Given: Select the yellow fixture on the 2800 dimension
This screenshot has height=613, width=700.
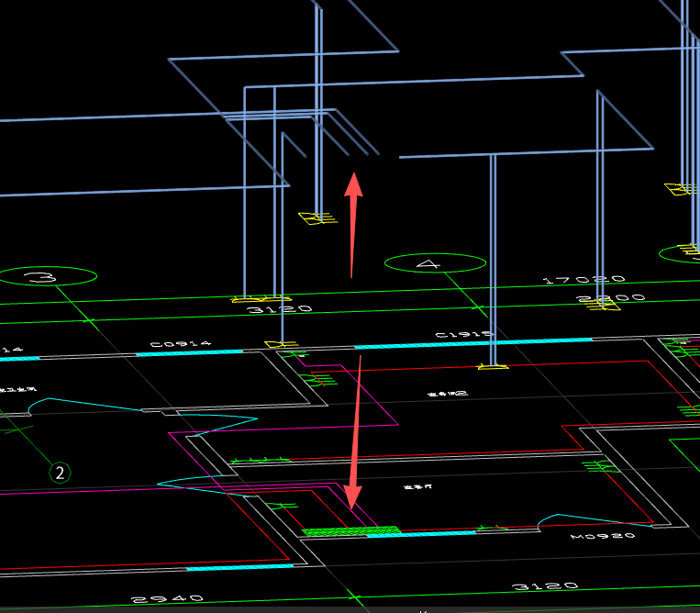Looking at the screenshot, I should (603, 305).
